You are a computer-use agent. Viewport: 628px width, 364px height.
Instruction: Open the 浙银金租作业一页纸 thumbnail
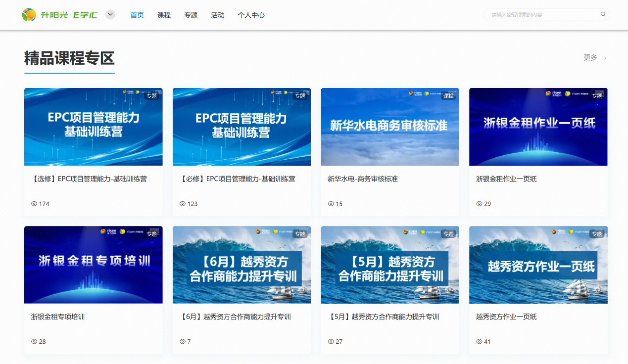point(538,127)
